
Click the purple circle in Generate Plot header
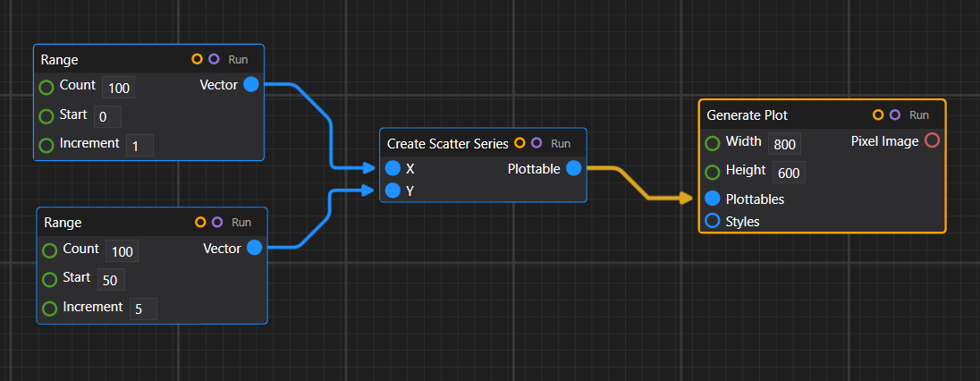click(895, 114)
